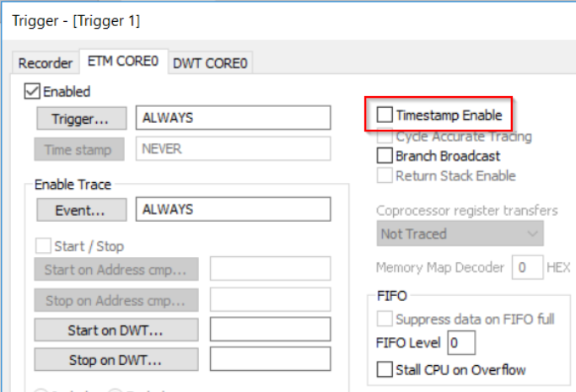Viewport: 576px width, 392px height.
Task: Toggle the Branch Broadcast checkbox
Action: click(385, 156)
